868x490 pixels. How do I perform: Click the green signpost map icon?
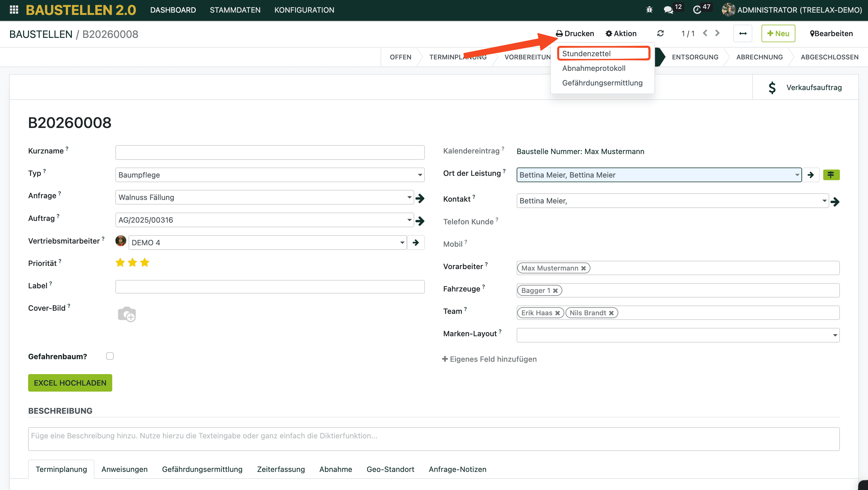point(831,175)
